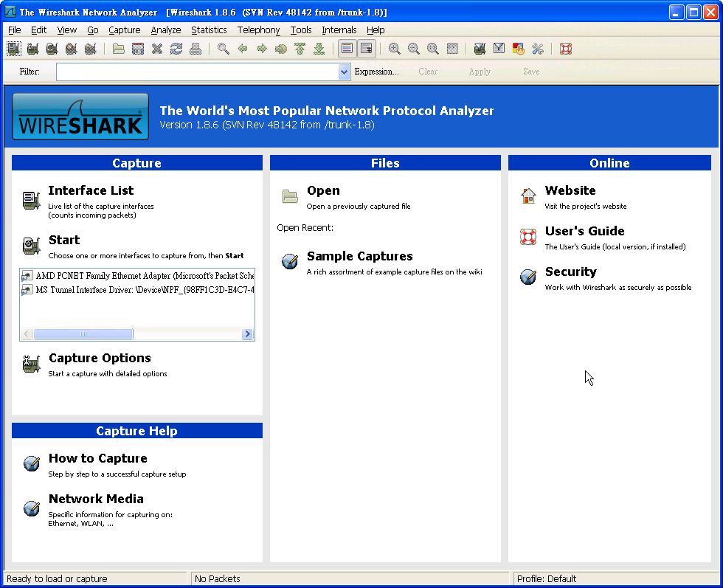Image resolution: width=723 pixels, height=588 pixels.
Task: Click the Expression... button
Action: [x=377, y=72]
